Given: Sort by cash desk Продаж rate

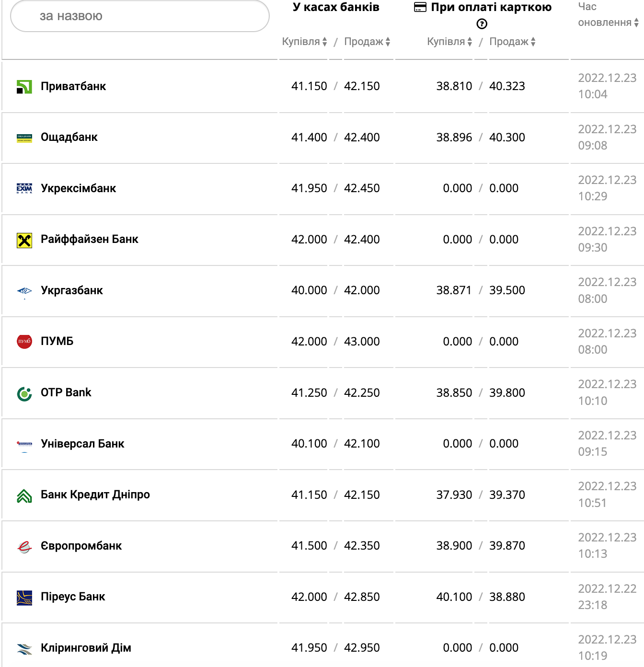Looking at the screenshot, I should click(x=367, y=42).
